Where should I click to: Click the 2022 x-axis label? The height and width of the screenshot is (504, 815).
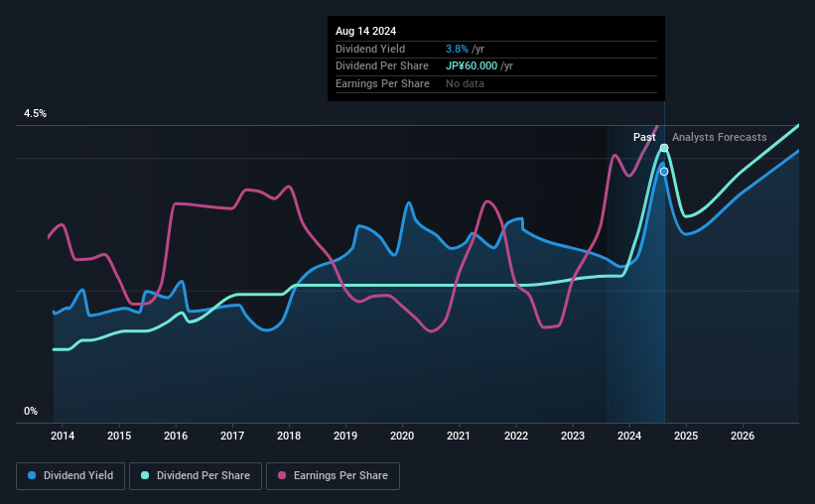point(516,436)
